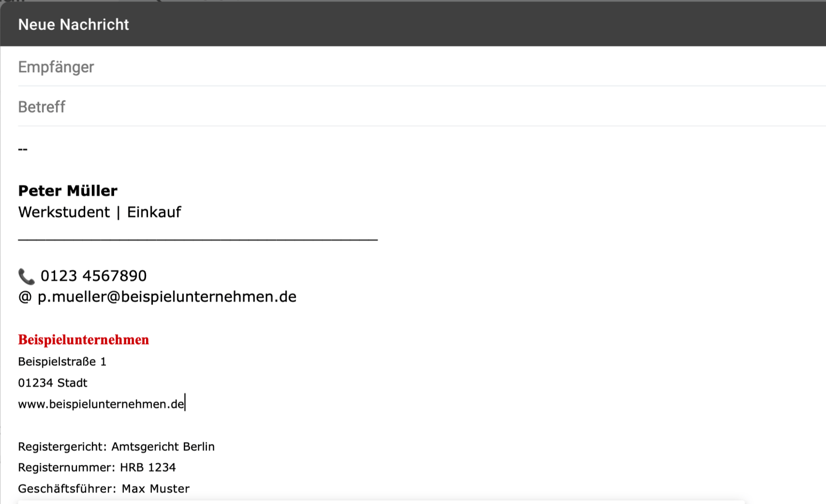The width and height of the screenshot is (826, 504).
Task: Click the horizontal divider line under the job title
Action: 198,239
